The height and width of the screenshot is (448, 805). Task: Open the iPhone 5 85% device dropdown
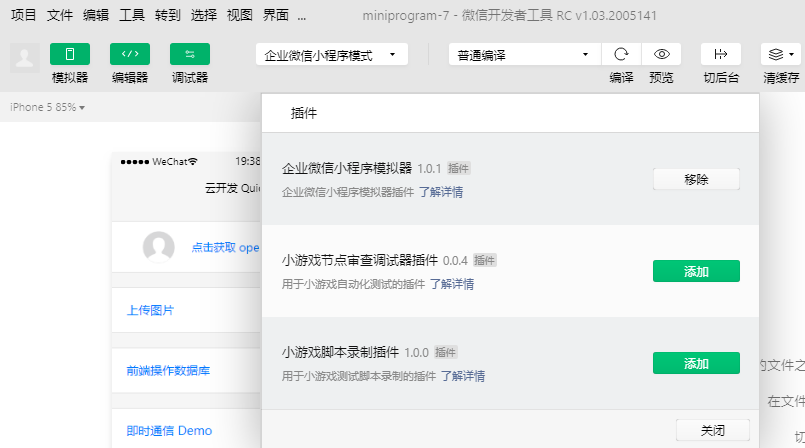(x=47, y=107)
